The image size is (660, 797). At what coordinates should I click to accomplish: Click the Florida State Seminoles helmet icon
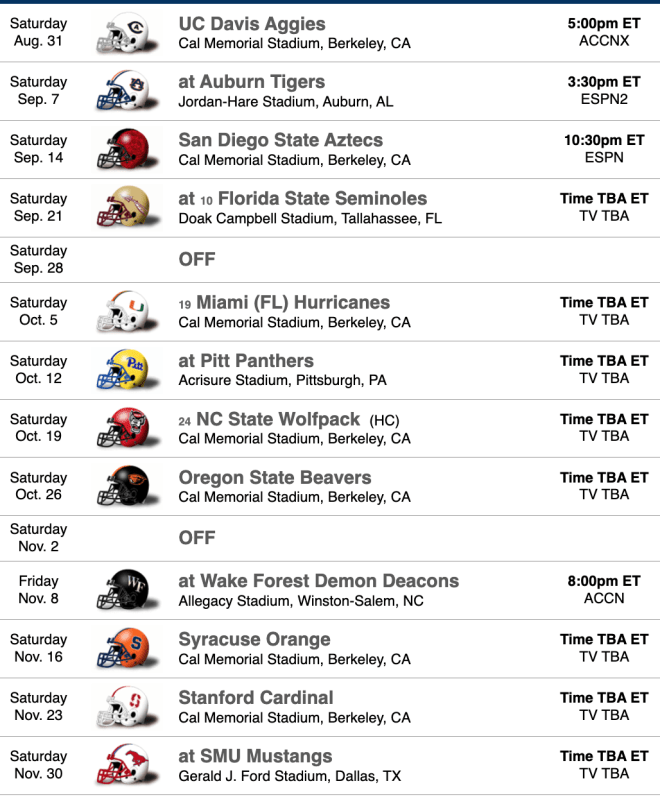point(127,208)
